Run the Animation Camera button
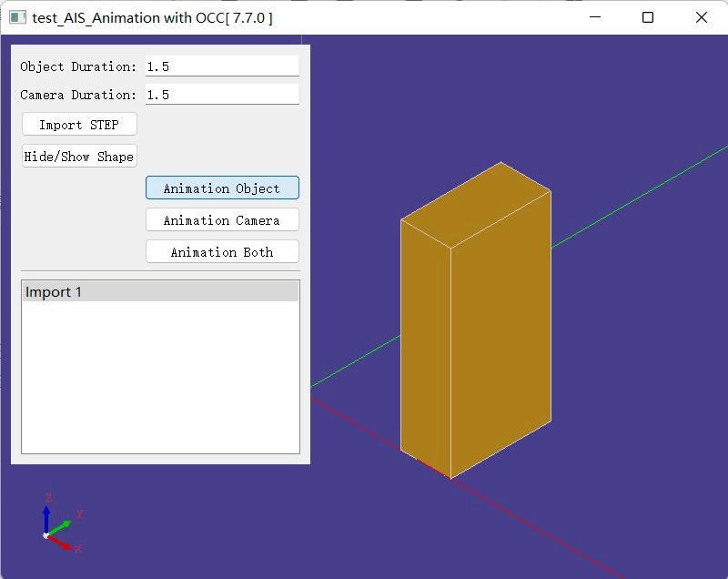 point(222,220)
